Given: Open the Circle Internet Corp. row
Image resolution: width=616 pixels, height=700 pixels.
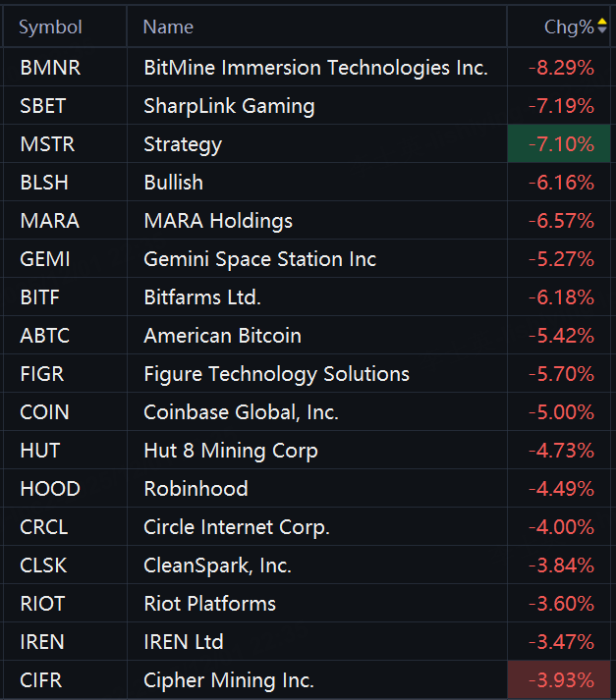Looking at the screenshot, I should 236,527.
